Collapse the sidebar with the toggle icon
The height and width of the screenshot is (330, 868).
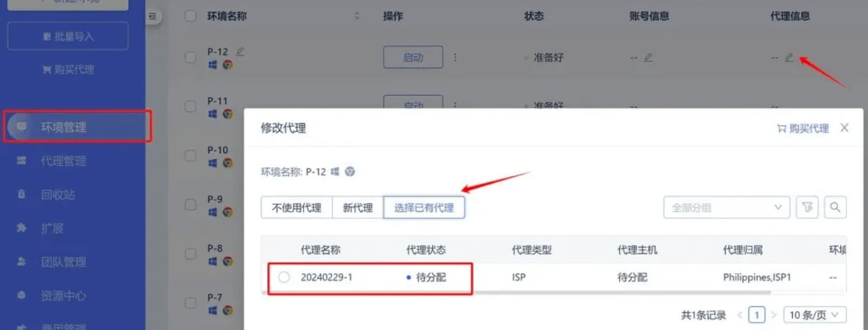pos(151,16)
